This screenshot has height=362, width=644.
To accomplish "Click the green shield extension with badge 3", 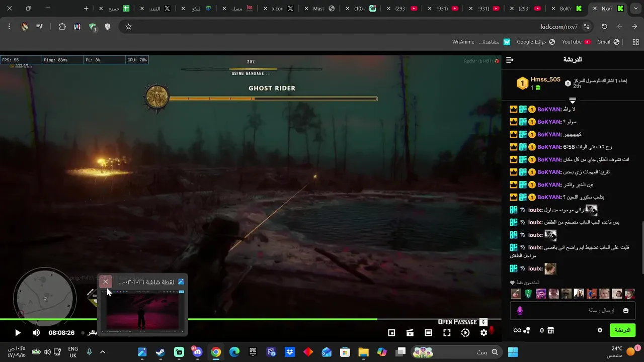I will click(93, 27).
